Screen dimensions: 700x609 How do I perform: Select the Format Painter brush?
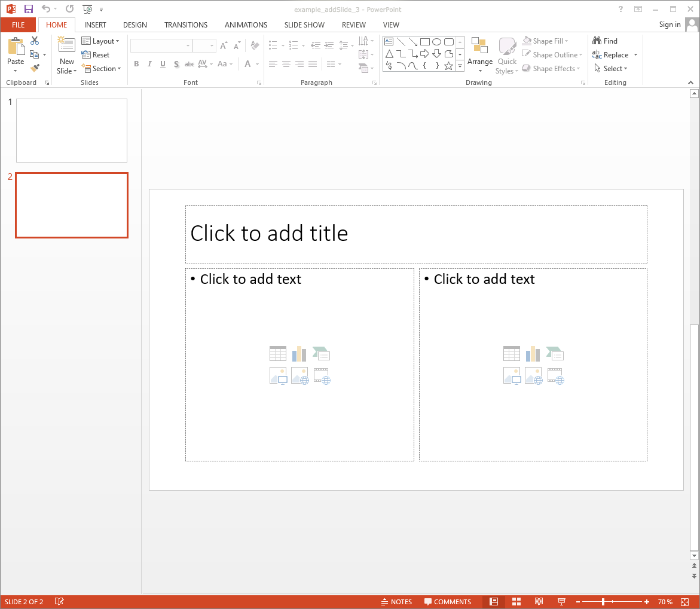(x=35, y=68)
